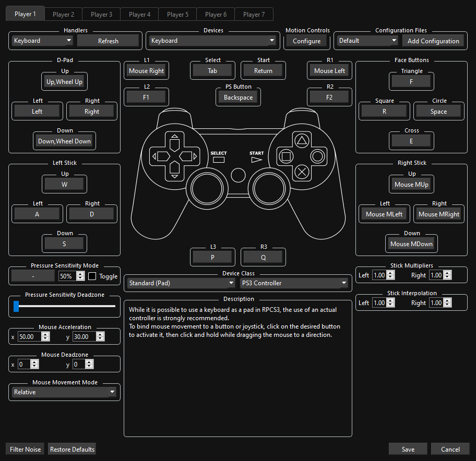Rebind Start 'Return' button
Image resolution: width=476 pixels, height=461 pixels.
(x=263, y=71)
